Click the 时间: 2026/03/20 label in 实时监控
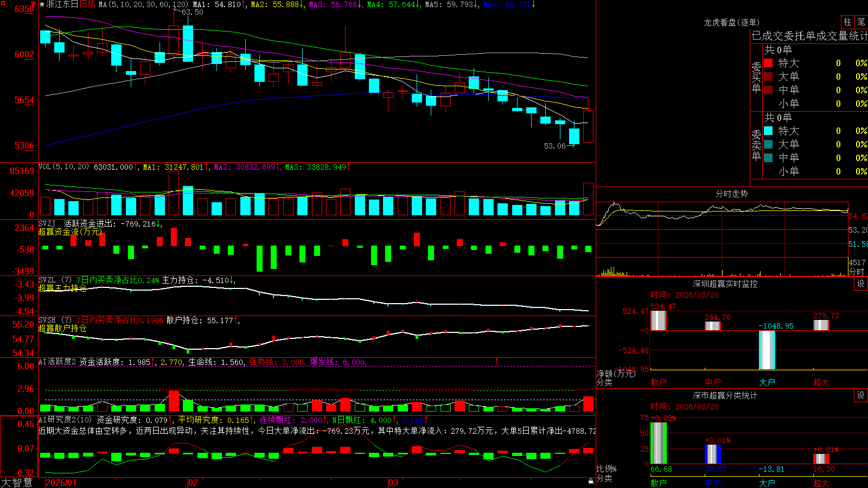The width and height of the screenshot is (868, 488). (684, 295)
